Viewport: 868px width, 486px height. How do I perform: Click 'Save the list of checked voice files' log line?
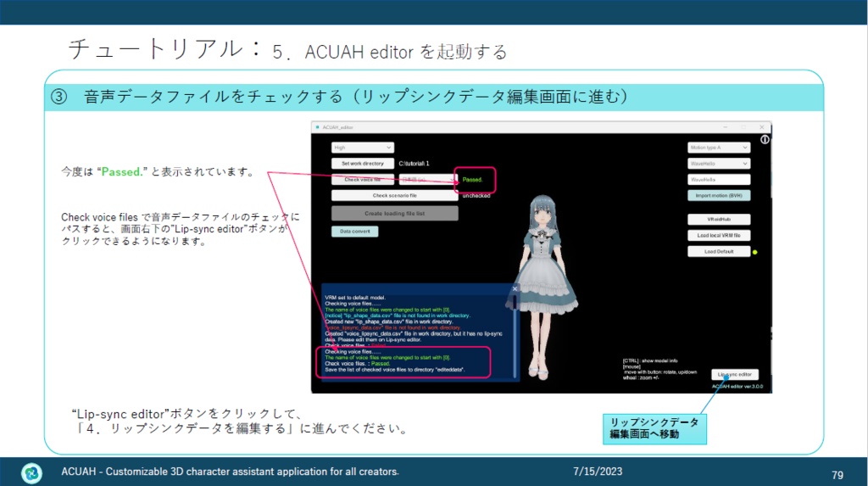395,370
